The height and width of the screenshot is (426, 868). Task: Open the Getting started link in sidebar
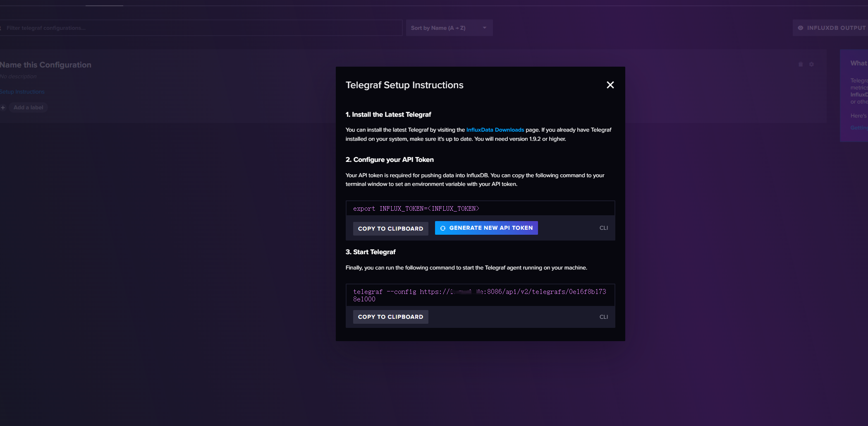click(859, 128)
